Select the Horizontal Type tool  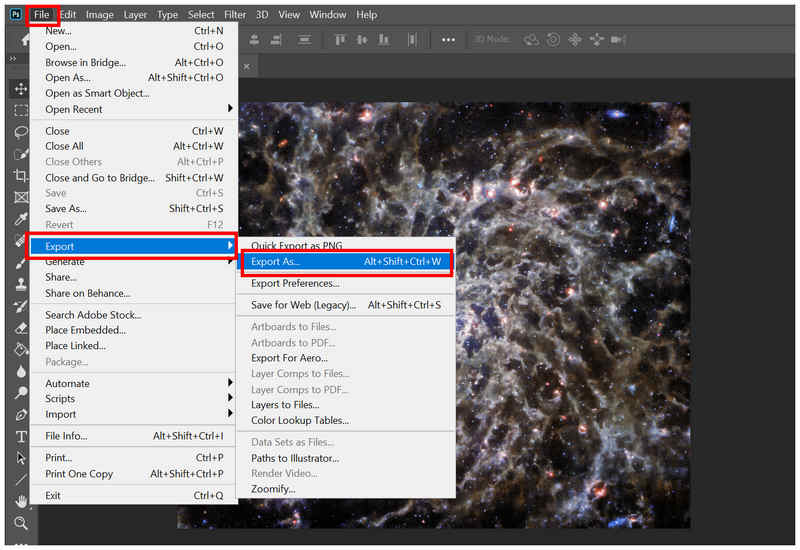point(20,436)
